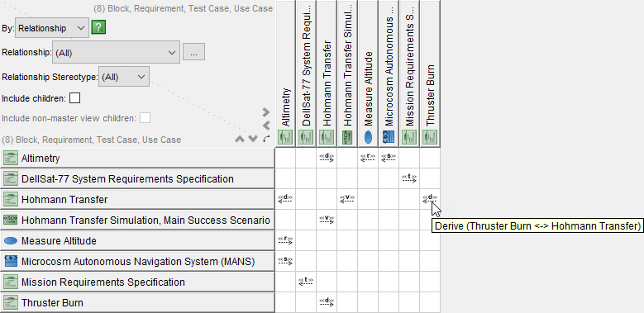Toggle Include non-master view children checkbox

click(145, 118)
